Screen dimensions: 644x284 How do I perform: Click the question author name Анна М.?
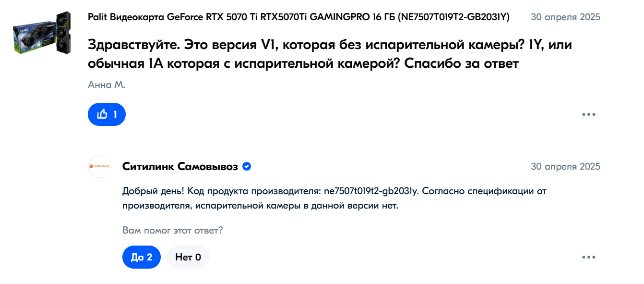pyautogui.click(x=106, y=85)
